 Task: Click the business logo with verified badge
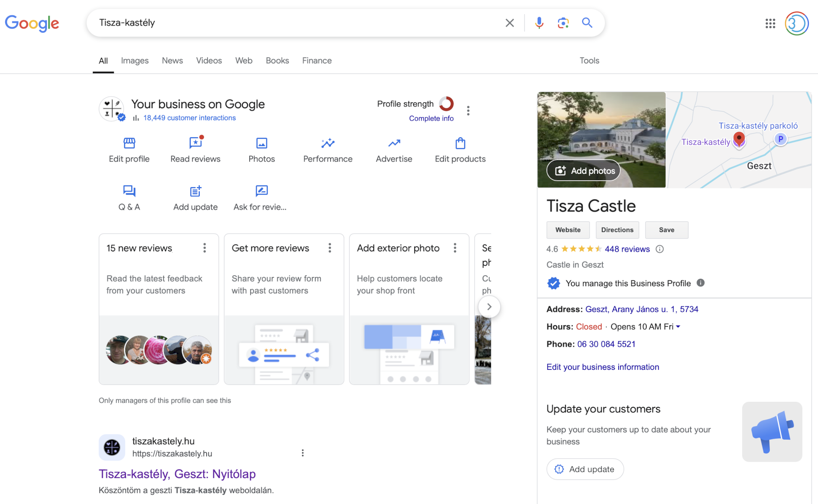112,109
